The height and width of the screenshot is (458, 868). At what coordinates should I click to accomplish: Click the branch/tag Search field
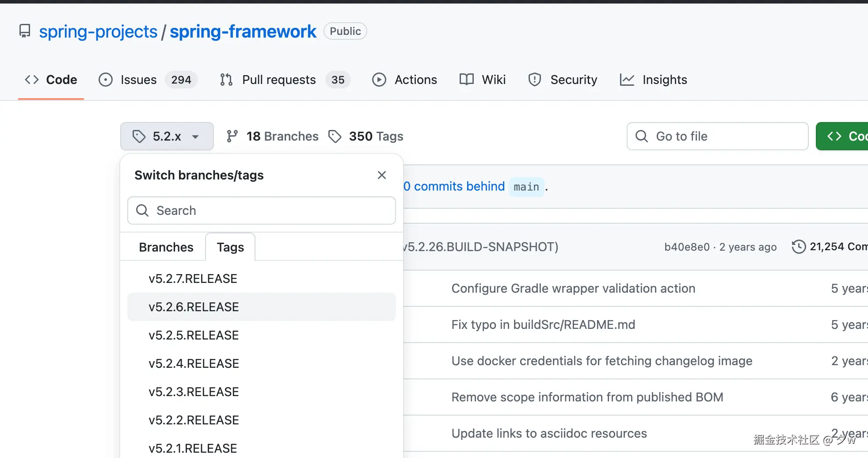coord(262,210)
